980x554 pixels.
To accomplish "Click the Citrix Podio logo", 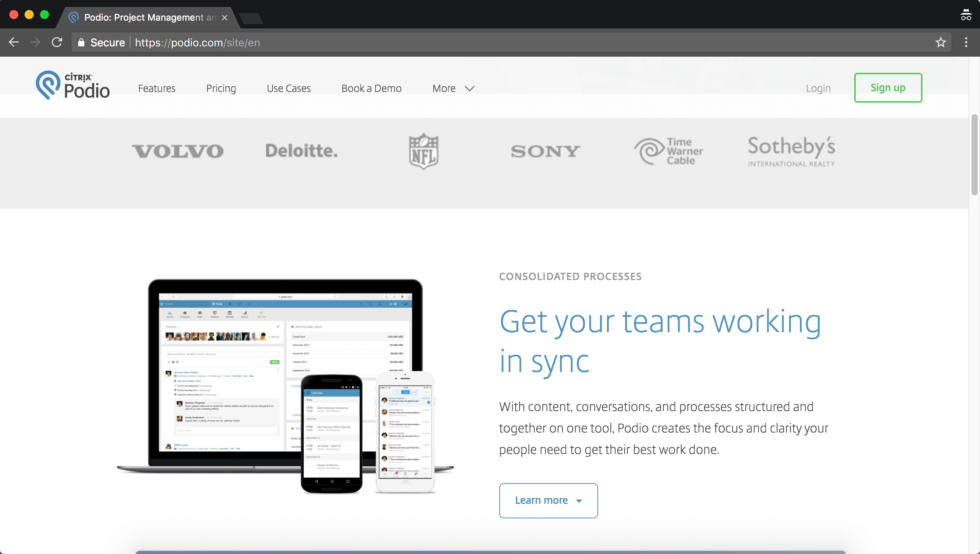I will [x=73, y=85].
